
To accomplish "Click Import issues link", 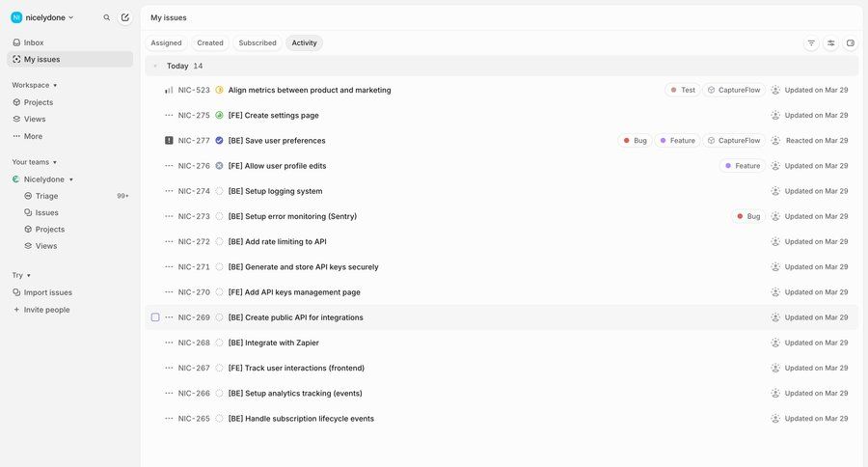I will [69, 292].
